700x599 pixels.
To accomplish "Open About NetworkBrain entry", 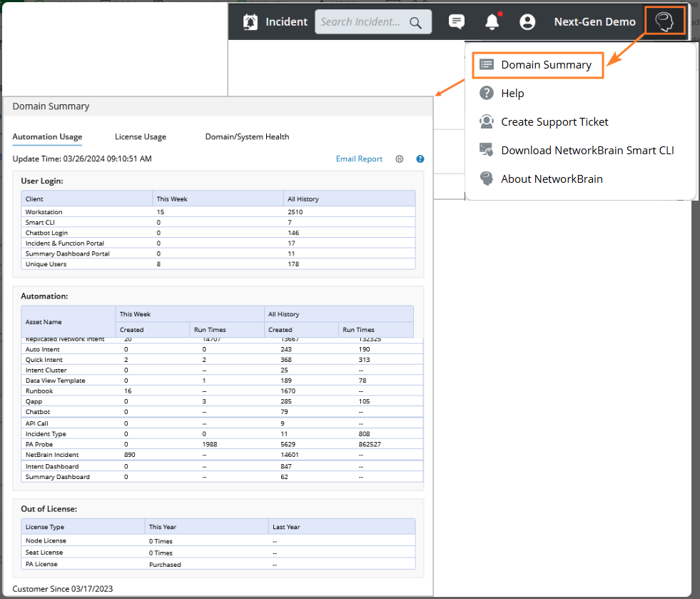I will [x=552, y=179].
